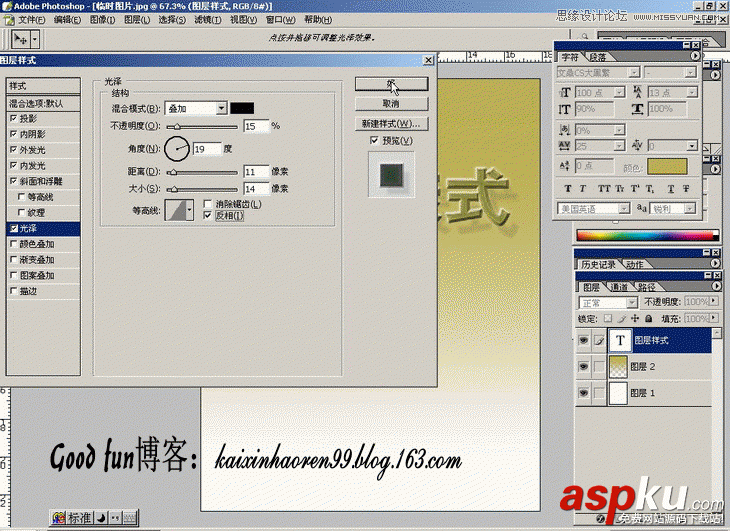Click the gold text color swatch
The width and height of the screenshot is (730, 531).
tap(667, 167)
